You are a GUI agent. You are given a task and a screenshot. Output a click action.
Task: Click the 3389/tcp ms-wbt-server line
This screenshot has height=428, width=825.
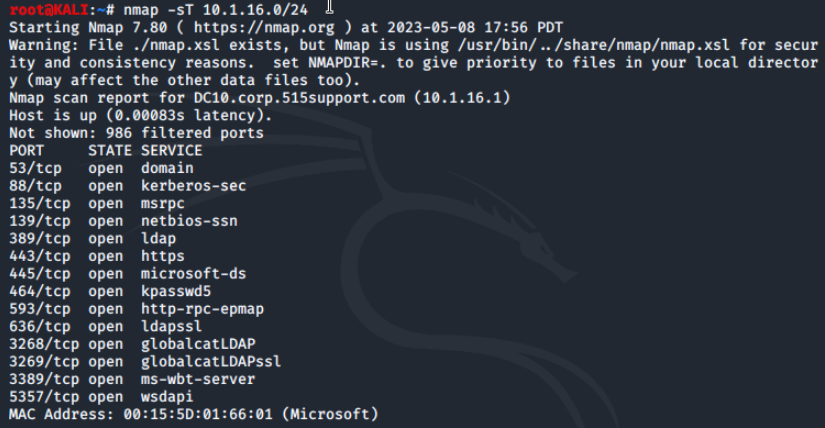coord(132,380)
